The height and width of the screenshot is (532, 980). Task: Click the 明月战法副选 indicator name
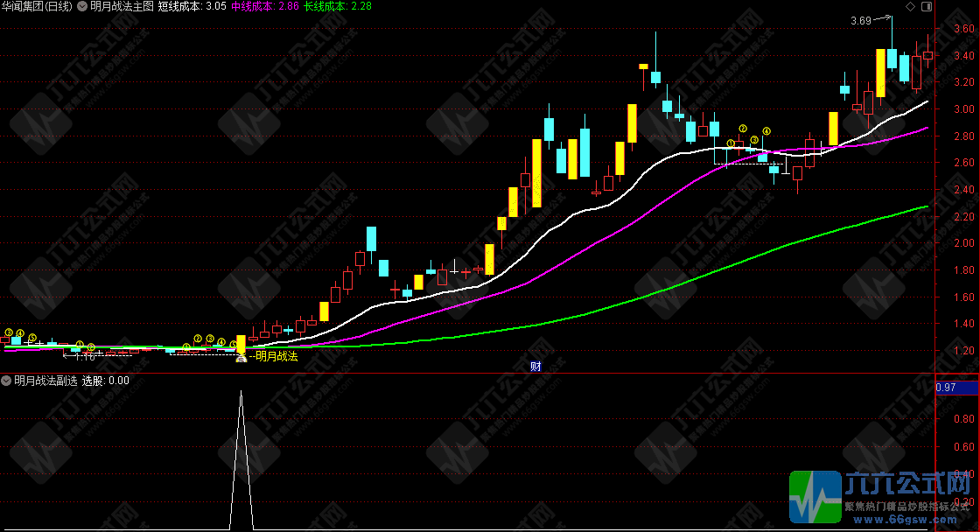point(45,381)
